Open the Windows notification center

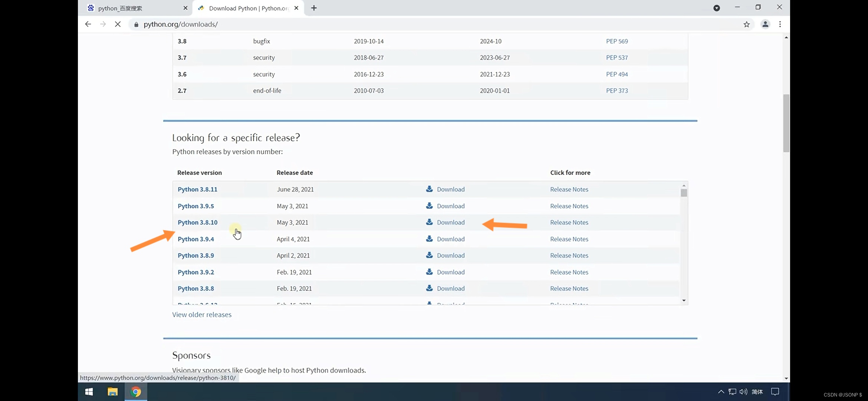(x=775, y=392)
